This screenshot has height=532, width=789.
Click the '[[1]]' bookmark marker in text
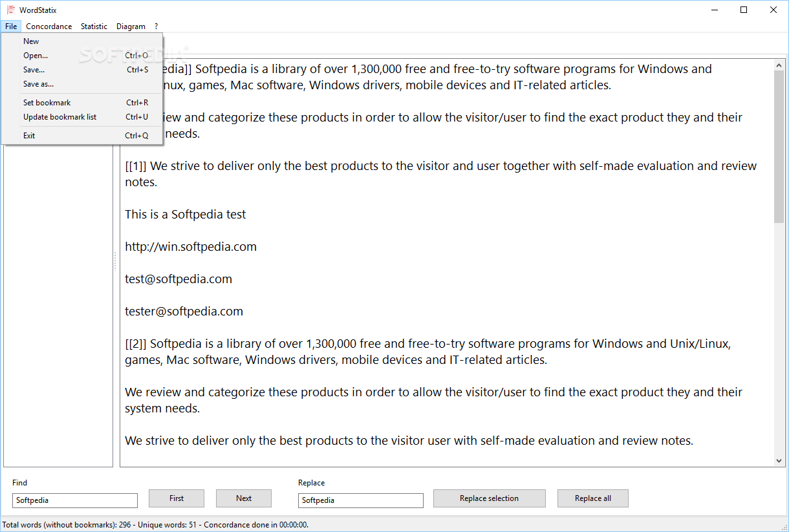pyautogui.click(x=136, y=166)
